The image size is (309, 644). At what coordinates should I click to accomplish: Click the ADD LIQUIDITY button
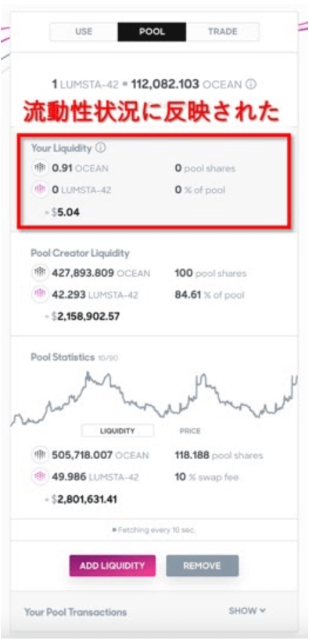(113, 566)
